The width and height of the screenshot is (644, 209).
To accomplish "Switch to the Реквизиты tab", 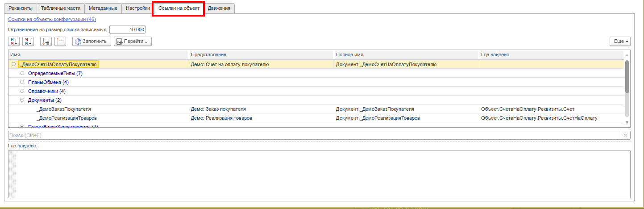I will [x=21, y=8].
